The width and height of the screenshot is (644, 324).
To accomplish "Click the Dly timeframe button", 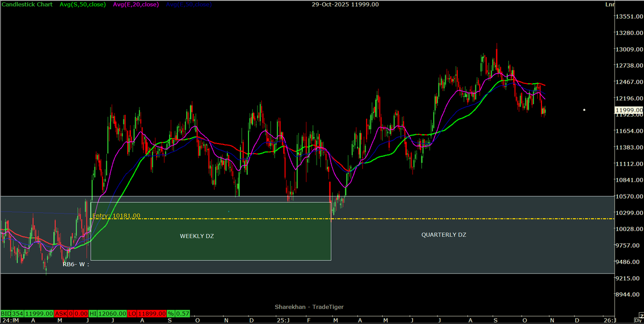I will click(638, 320).
